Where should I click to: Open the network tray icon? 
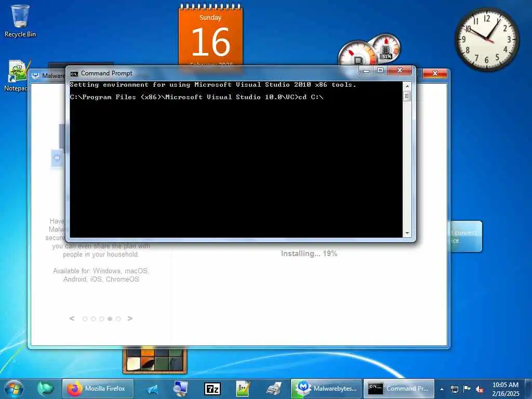coord(454,389)
